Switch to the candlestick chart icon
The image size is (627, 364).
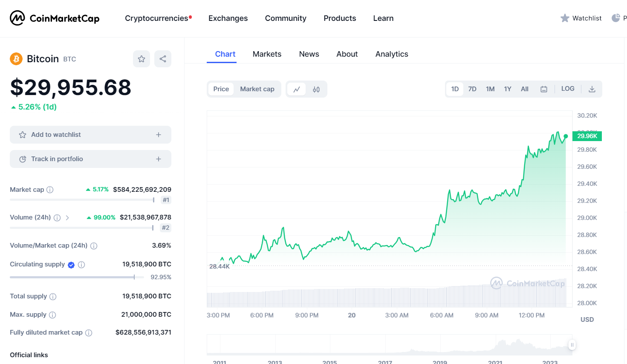tap(316, 89)
